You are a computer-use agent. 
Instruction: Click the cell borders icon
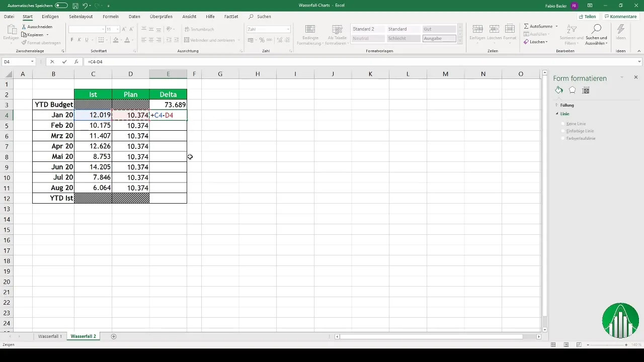coord(102,40)
